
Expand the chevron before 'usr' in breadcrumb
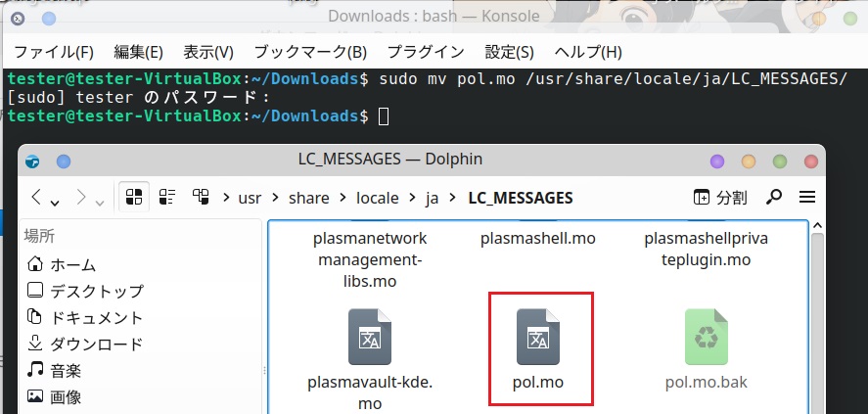click(226, 197)
